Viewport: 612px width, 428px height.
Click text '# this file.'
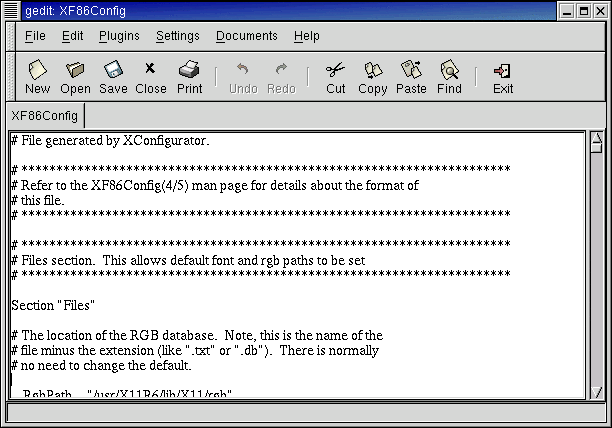(38, 201)
